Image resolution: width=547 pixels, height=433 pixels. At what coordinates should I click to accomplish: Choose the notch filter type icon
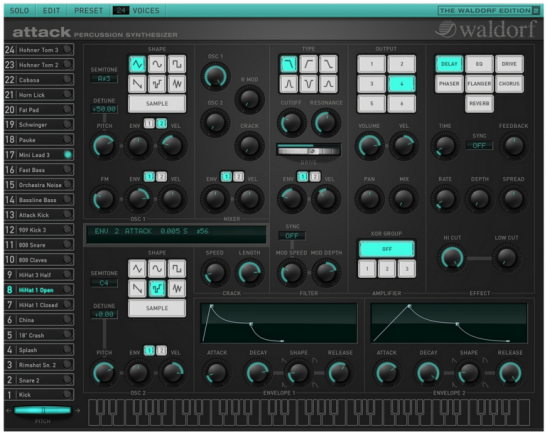[x=308, y=84]
